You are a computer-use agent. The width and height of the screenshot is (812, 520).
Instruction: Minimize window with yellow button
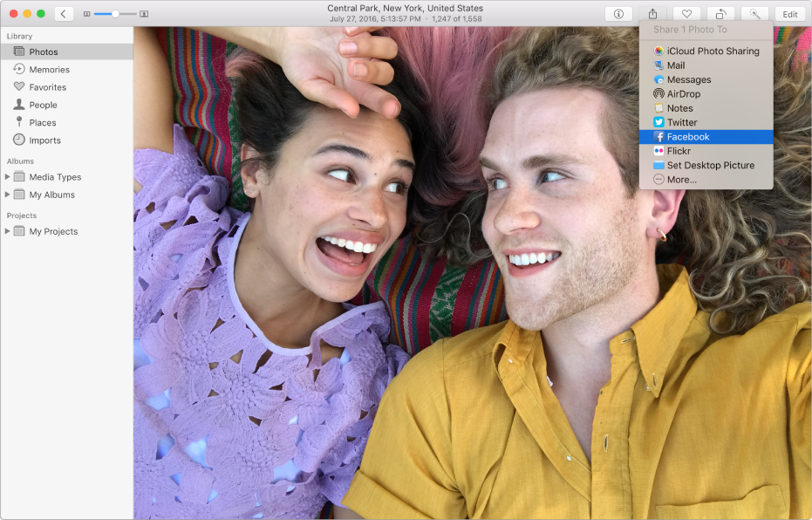click(x=27, y=13)
